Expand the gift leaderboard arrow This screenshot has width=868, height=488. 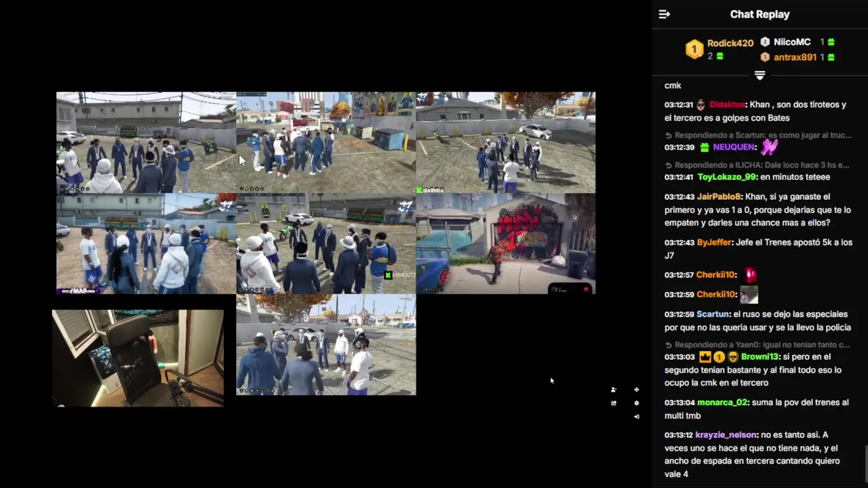pos(759,75)
